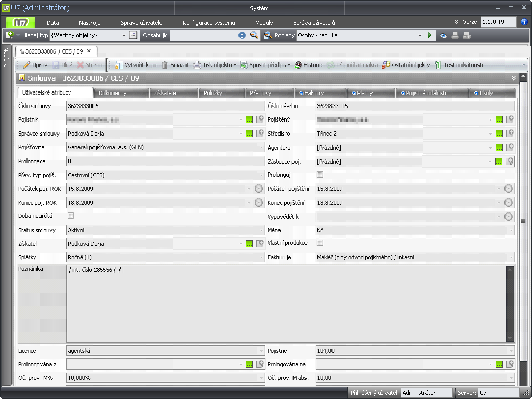532x399 pixels.
Task: Click the eye icon in the search toolbar
Action: [x=443, y=36]
